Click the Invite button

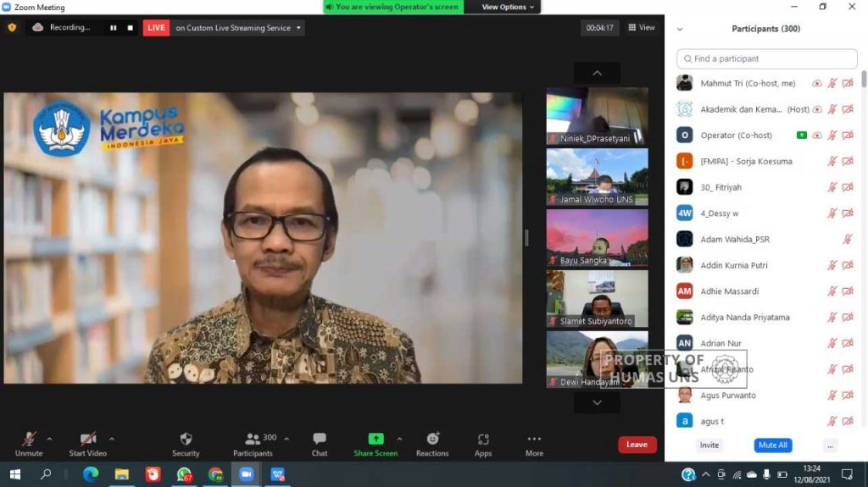coord(709,445)
